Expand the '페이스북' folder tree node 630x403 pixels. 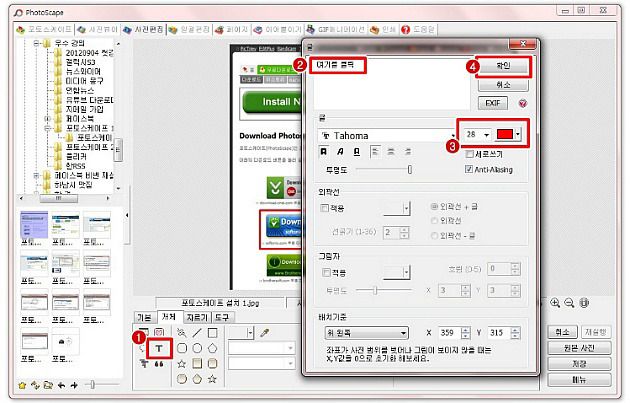tap(47, 119)
